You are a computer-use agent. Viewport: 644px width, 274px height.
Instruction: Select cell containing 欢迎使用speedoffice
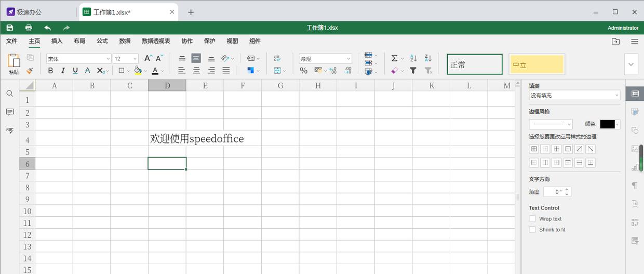coord(167,138)
